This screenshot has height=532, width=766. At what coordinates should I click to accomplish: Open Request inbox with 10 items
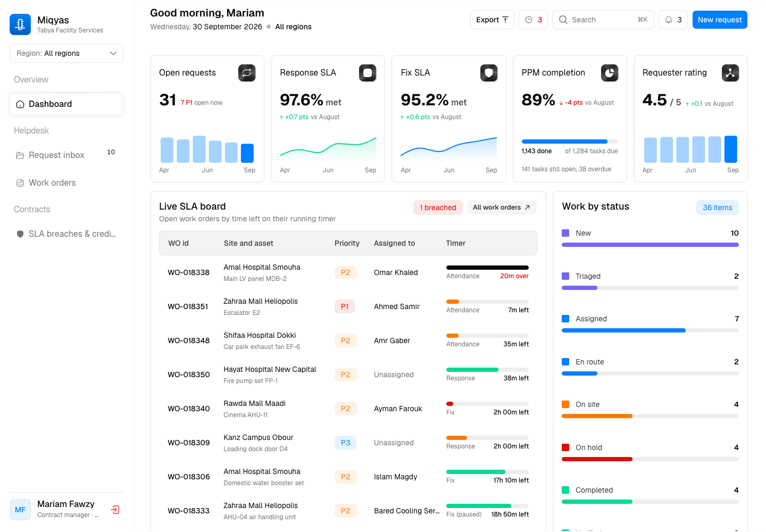click(66, 155)
